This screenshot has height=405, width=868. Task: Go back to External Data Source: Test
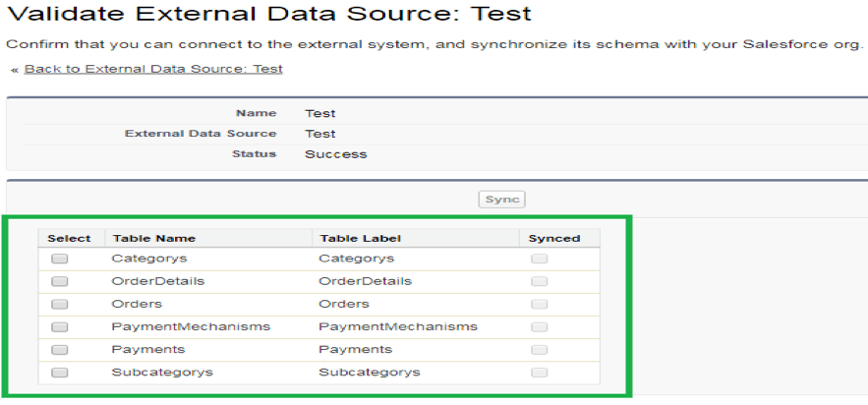click(x=153, y=69)
